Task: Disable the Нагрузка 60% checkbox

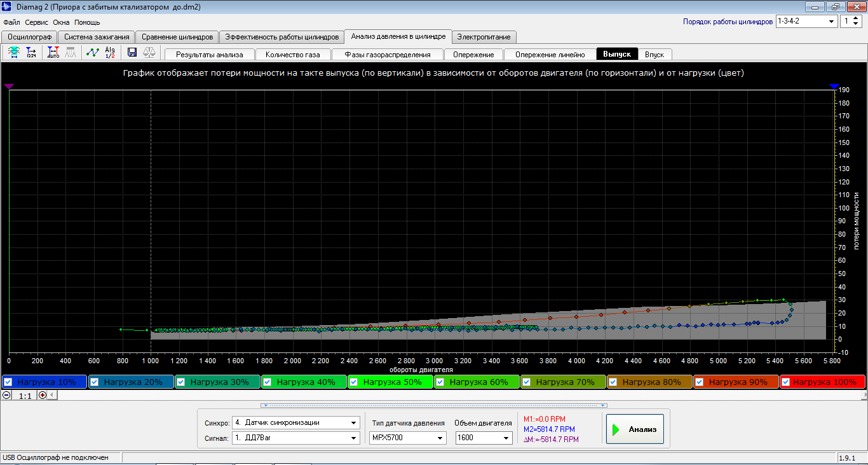Action: (440, 382)
